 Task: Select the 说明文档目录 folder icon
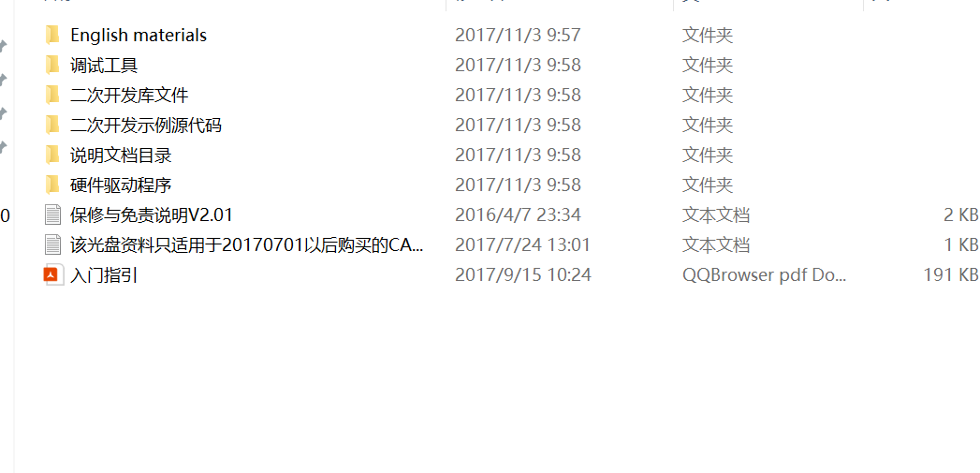[x=52, y=155]
